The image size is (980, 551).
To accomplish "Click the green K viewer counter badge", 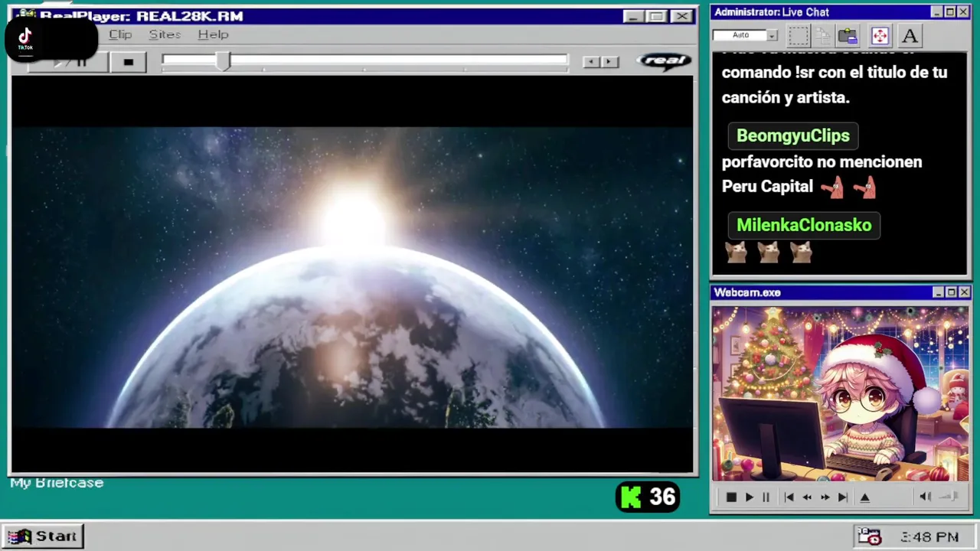I will pyautogui.click(x=648, y=497).
